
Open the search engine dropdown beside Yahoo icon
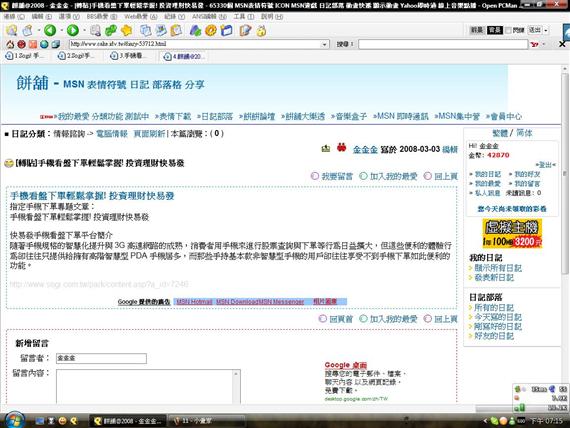tap(544, 44)
